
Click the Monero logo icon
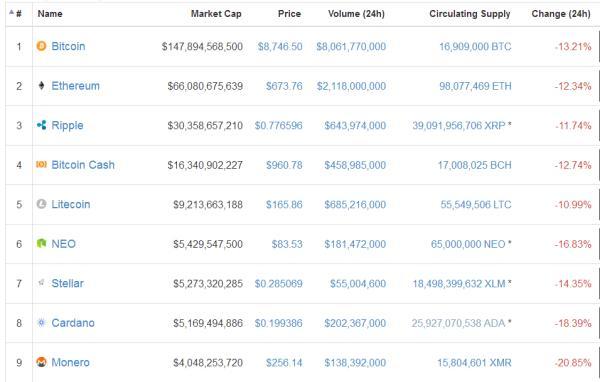[x=41, y=362]
